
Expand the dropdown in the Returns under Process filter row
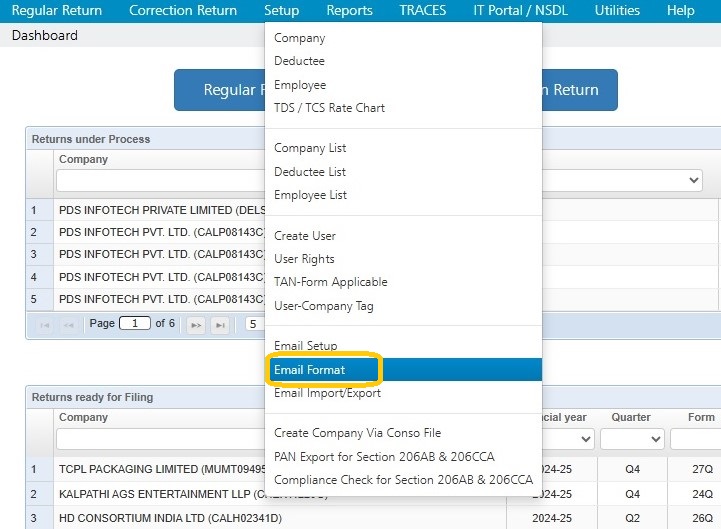coord(693,180)
